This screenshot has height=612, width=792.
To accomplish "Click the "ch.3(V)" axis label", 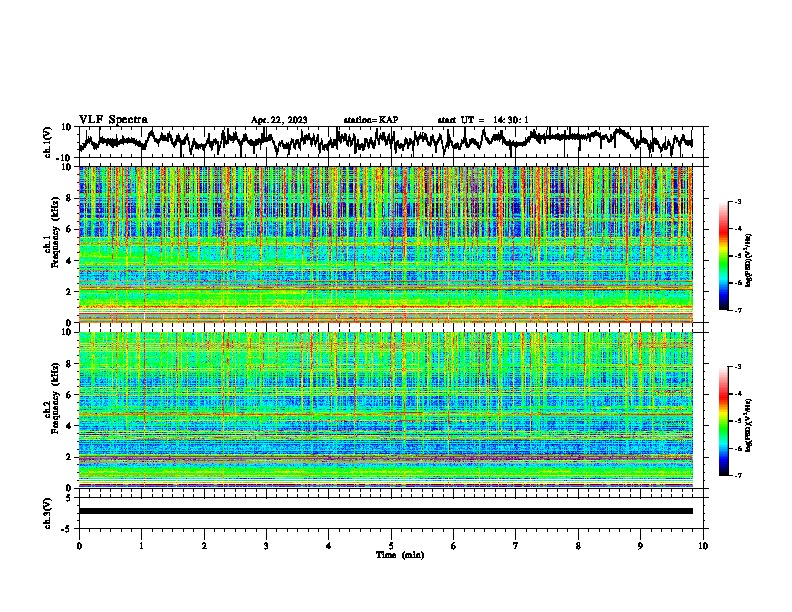I will (x=48, y=513).
